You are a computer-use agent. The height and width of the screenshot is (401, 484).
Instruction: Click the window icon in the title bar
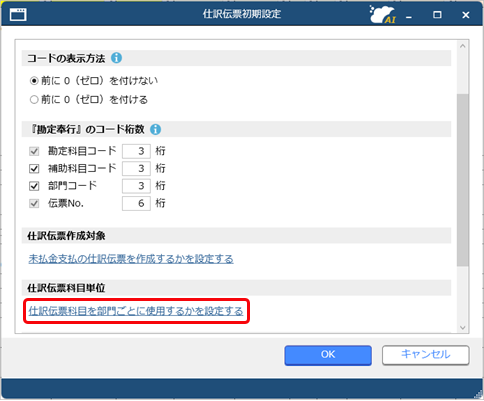pos(18,15)
